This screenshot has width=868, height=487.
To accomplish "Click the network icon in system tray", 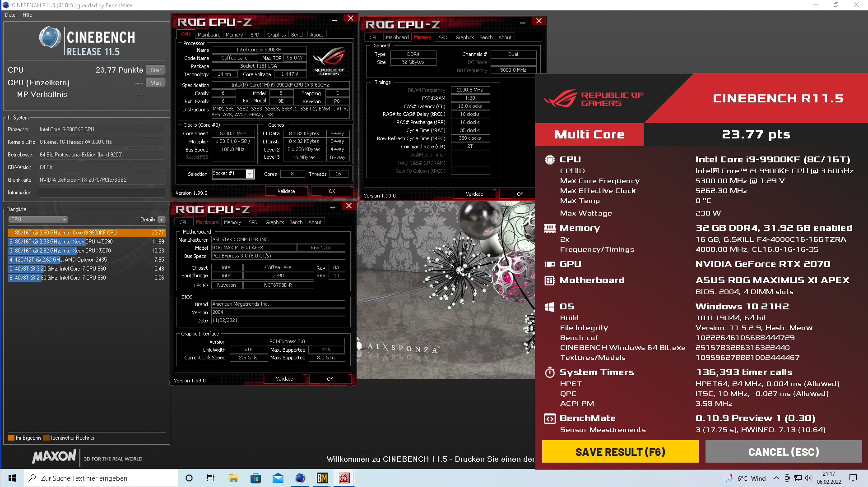I will coord(798,478).
